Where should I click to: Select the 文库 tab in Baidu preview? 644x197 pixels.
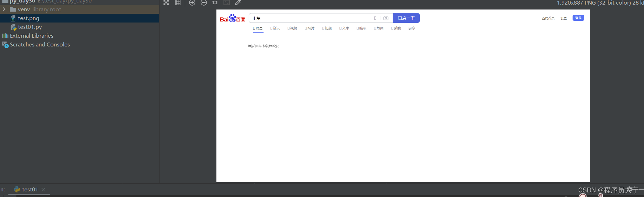point(344,28)
